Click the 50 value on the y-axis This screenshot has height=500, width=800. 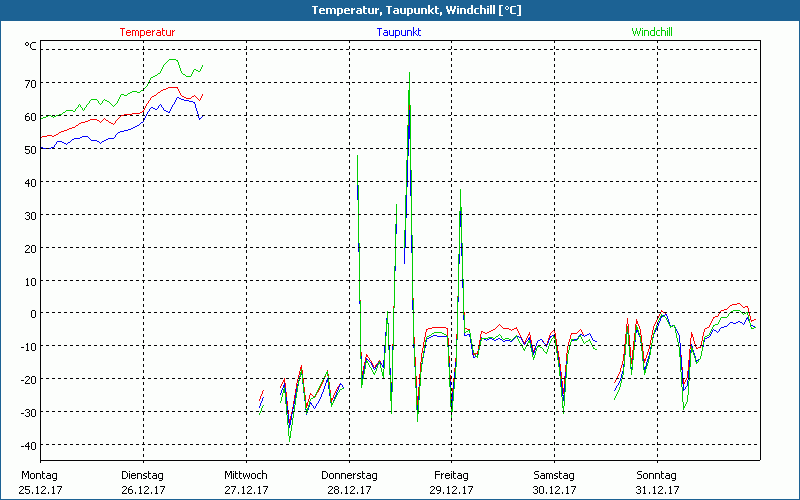31,150
